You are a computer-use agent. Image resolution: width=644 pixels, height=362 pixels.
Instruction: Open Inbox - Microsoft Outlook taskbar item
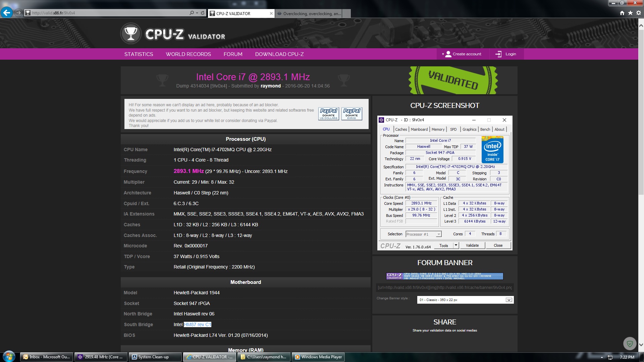point(47,357)
